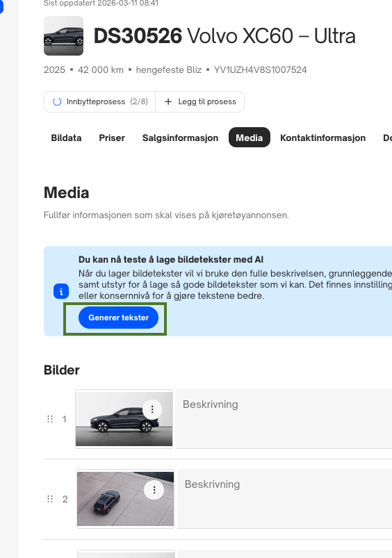Click the model year 2025 text
Viewport: 392px width, 558px height.
(54, 69)
